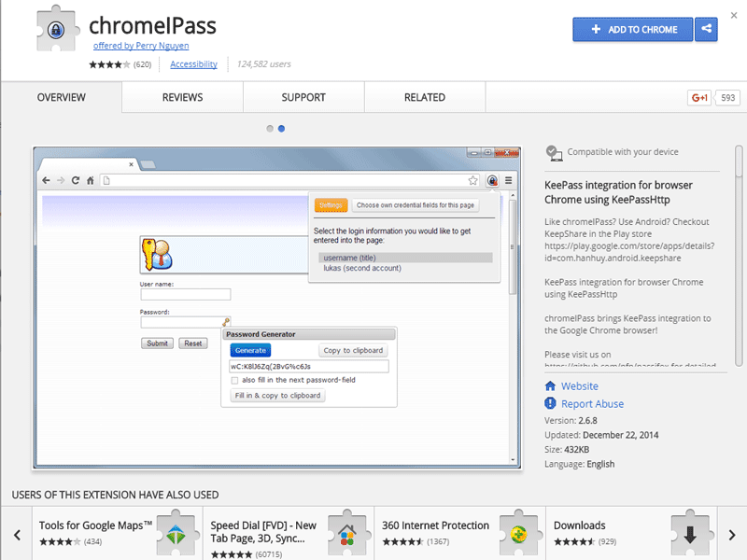Click the Updated: December 22, 2014 text

601,435
